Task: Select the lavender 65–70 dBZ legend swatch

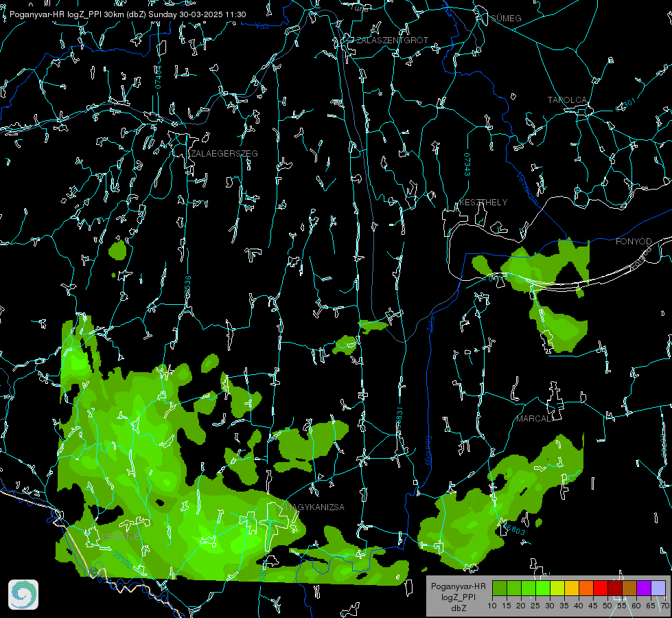Action: point(658,588)
